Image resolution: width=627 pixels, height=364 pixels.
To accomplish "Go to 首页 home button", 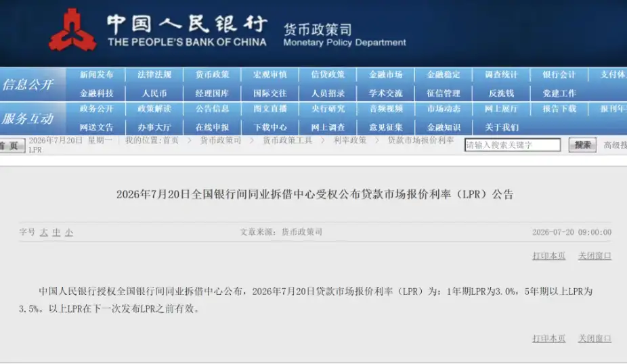I will pos(12,145).
